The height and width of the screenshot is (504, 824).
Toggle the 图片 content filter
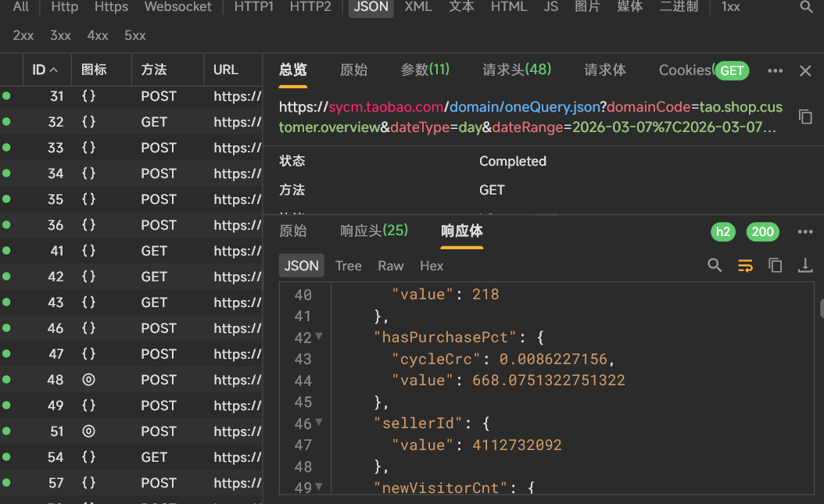click(x=587, y=7)
